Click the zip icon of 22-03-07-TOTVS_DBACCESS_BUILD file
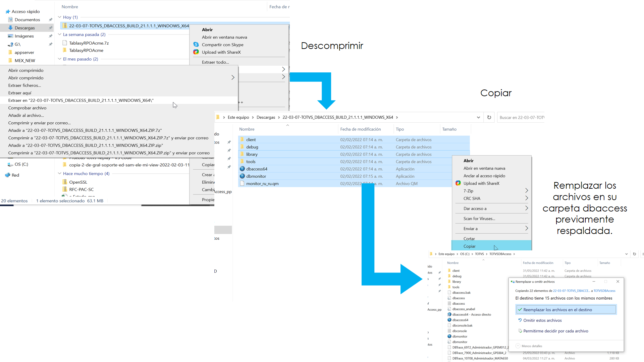Image resolution: width=644 pixels, height=362 pixels. [x=65, y=25]
